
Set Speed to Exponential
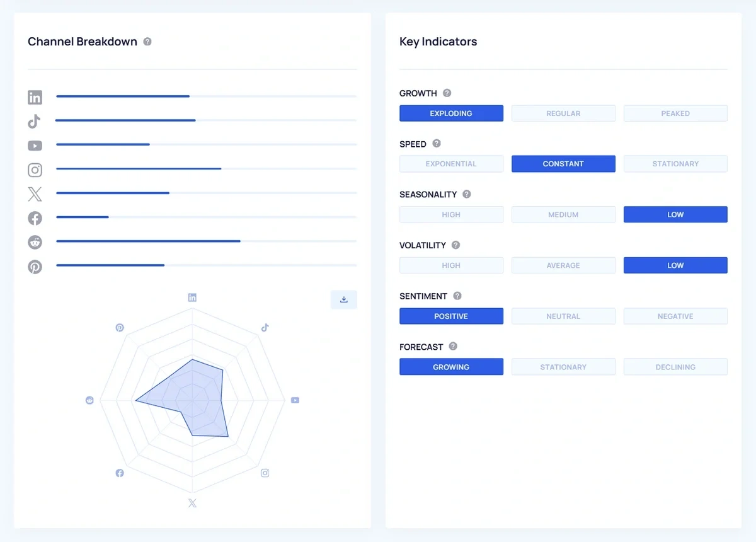(451, 164)
